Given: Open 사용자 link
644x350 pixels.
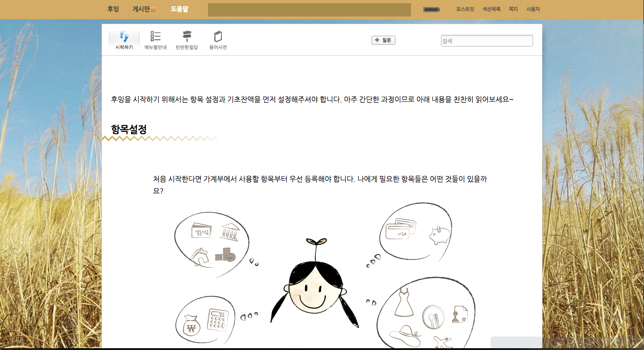Looking at the screenshot, I should (x=533, y=9).
